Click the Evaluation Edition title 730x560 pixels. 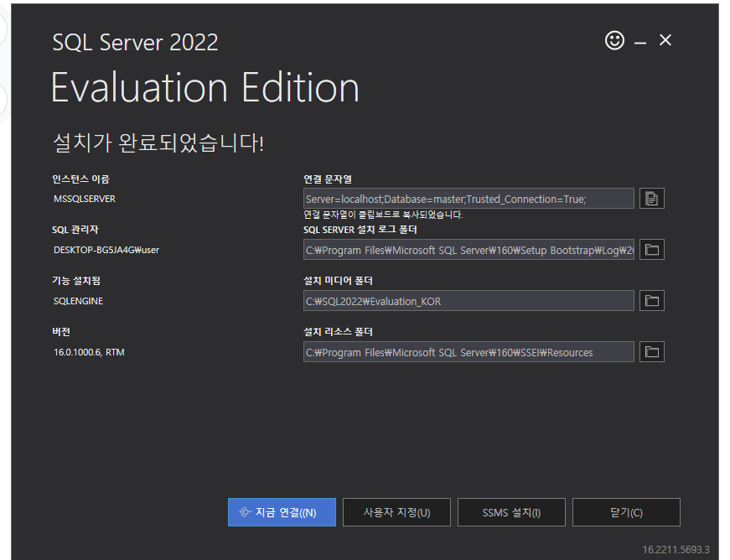coord(205,87)
